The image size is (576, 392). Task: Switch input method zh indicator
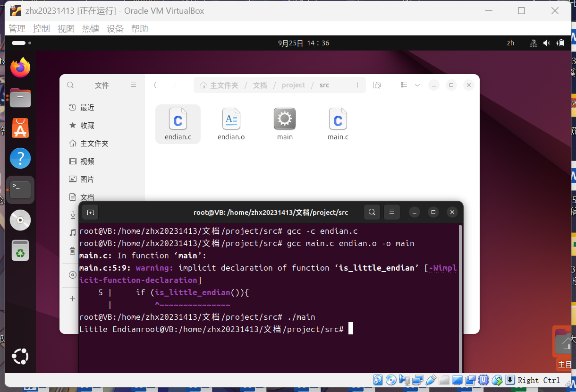coord(510,43)
